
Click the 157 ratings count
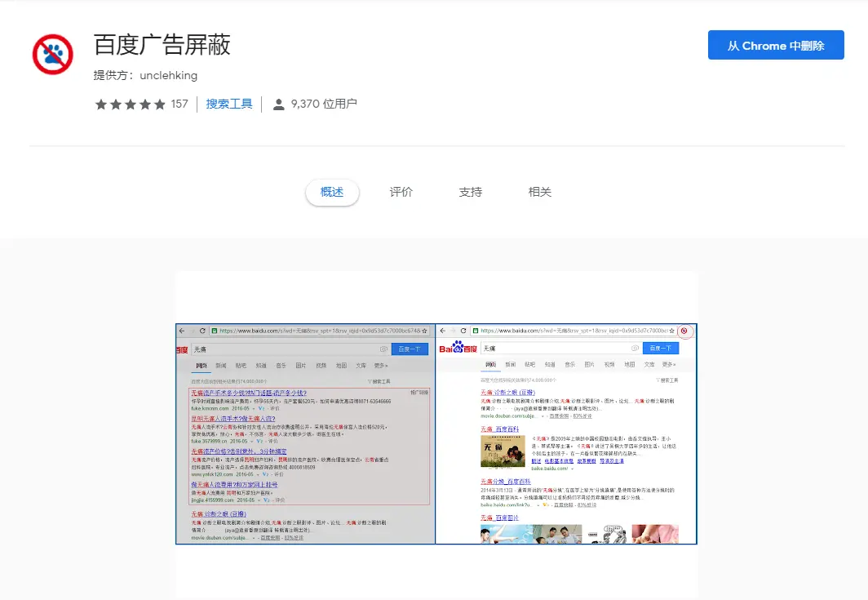(179, 104)
